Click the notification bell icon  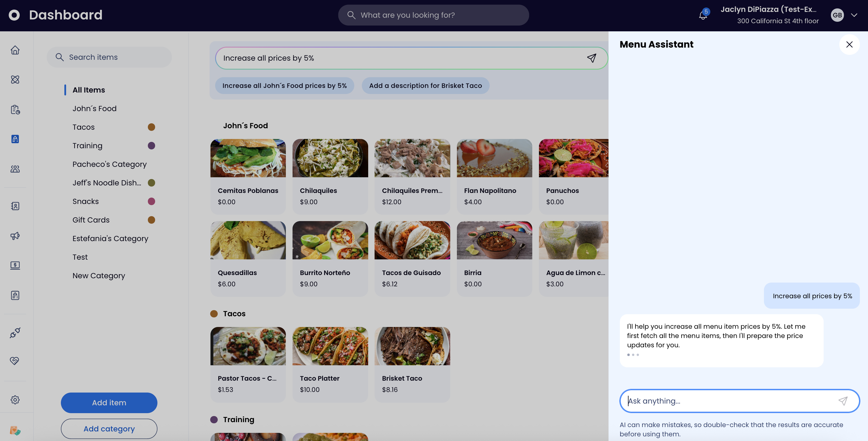[703, 15]
